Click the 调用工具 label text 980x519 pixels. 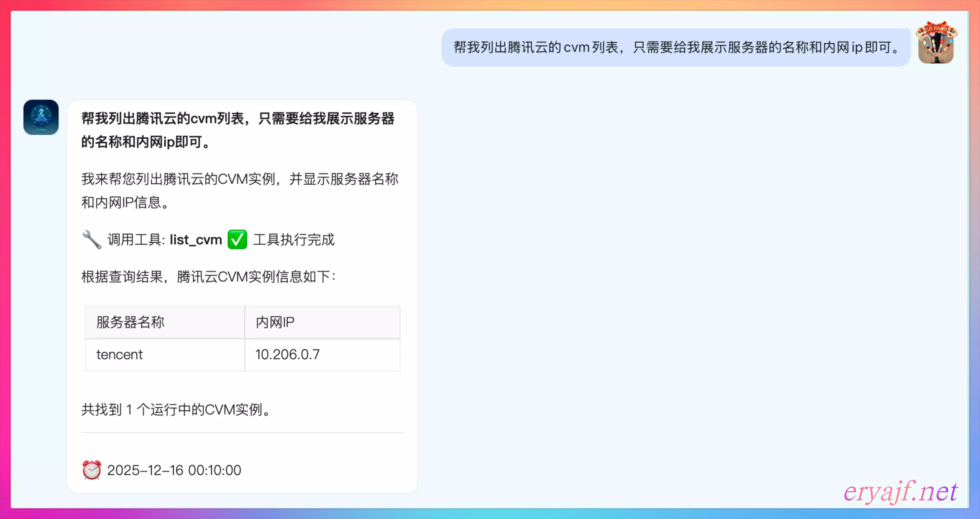[136, 240]
